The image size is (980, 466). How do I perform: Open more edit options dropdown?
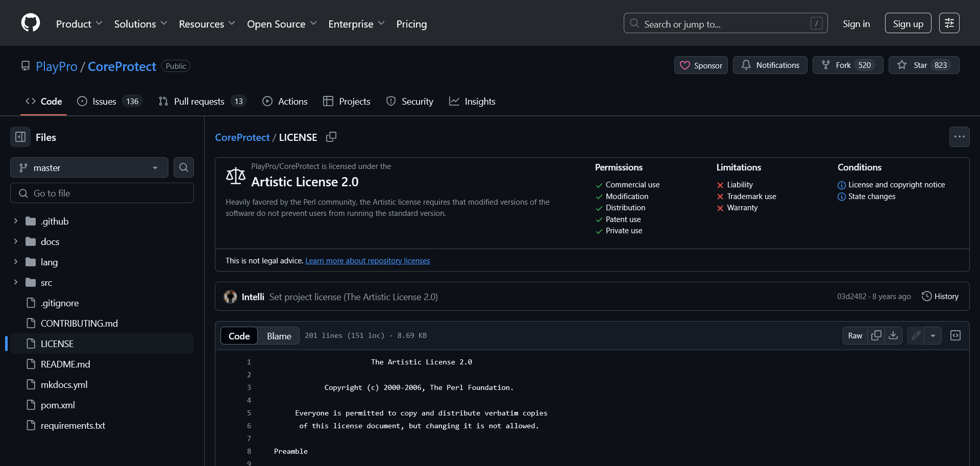(933, 335)
